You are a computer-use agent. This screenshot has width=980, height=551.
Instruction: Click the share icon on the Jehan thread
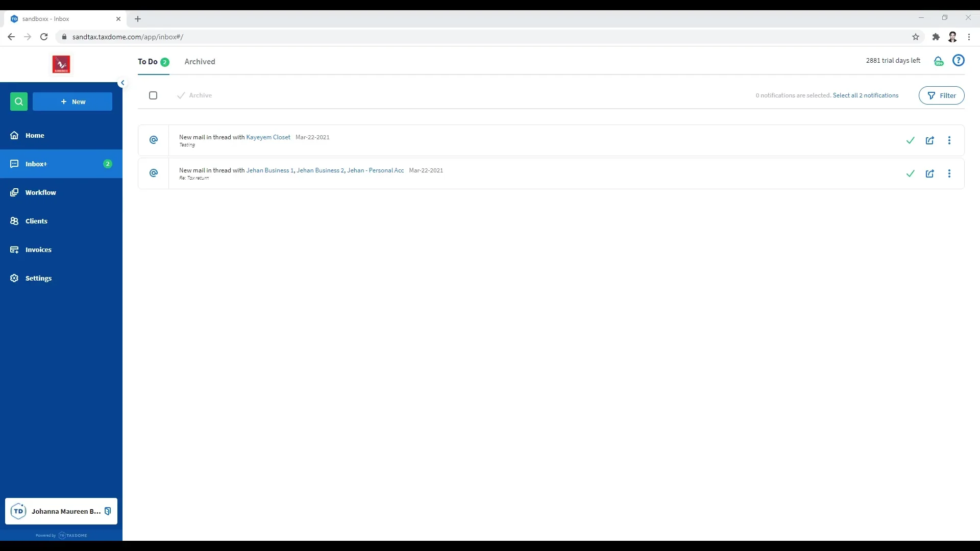[930, 173]
